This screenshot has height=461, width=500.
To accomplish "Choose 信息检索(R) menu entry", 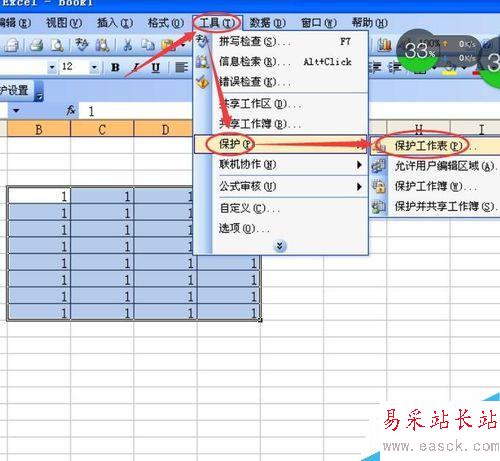I will click(x=281, y=62).
